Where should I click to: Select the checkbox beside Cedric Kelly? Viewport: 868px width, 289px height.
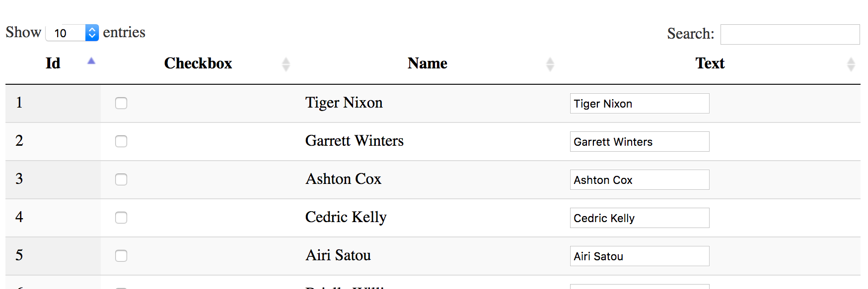pos(121,218)
